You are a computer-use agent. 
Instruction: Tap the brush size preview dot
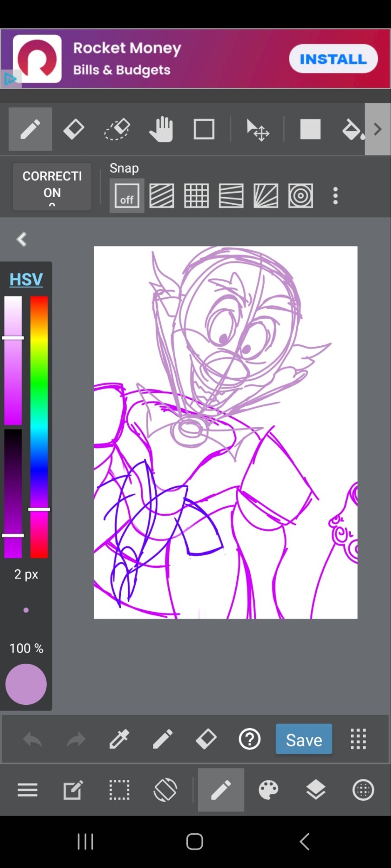[26, 610]
